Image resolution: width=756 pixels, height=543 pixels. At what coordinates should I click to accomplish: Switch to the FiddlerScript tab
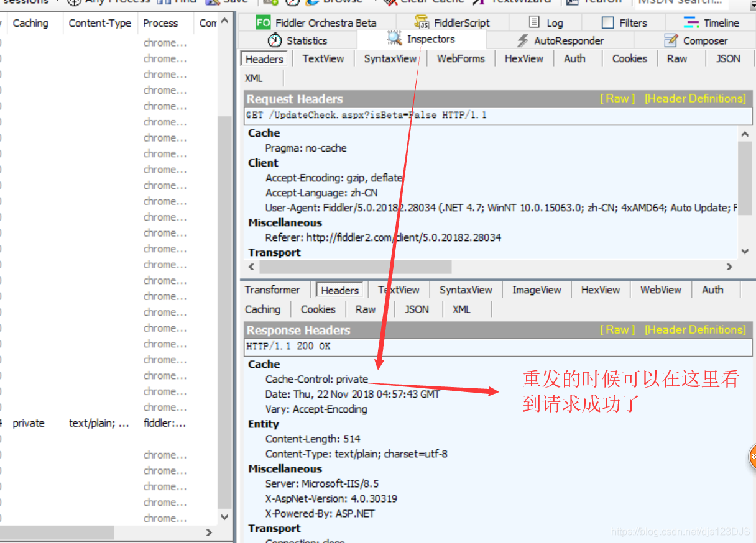452,23
